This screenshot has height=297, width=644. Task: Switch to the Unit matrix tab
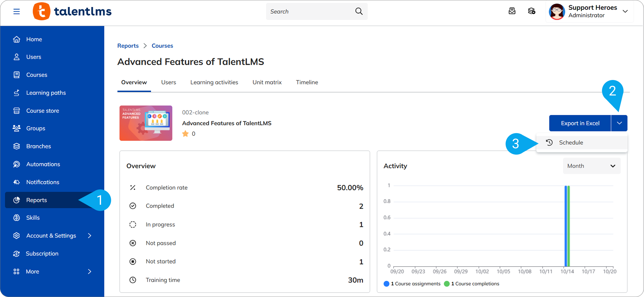click(x=267, y=82)
